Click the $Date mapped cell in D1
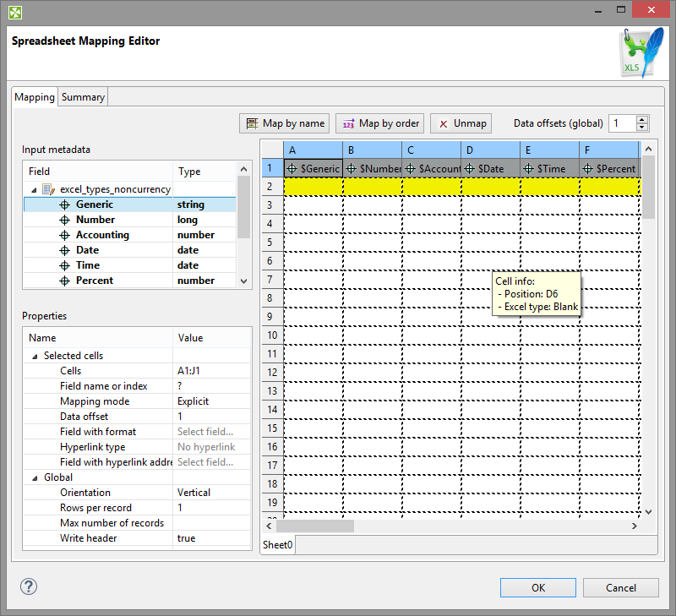Screen dimensions: 676x616 (x=491, y=168)
